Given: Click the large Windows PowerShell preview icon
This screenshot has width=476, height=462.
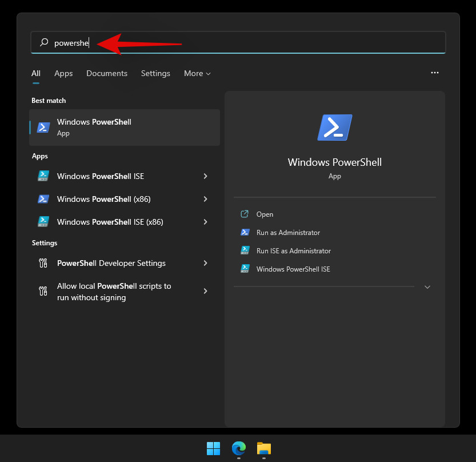Looking at the screenshot, I should coord(335,128).
